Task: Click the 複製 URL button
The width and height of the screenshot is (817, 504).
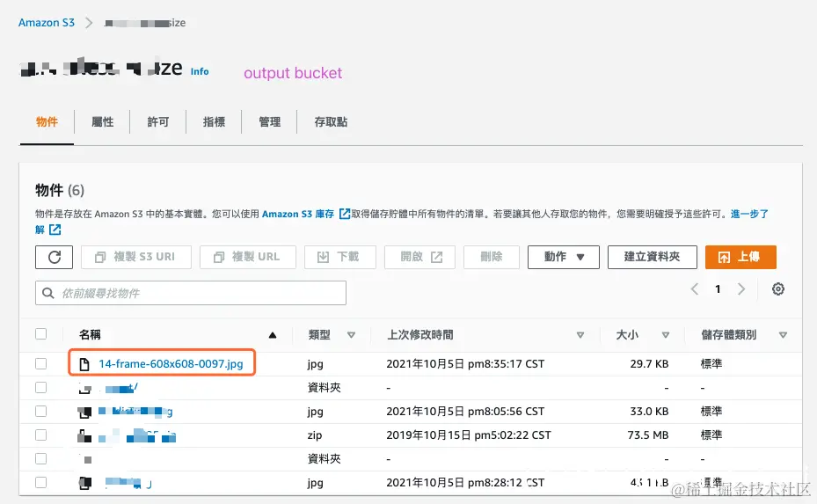Action: click(x=247, y=257)
